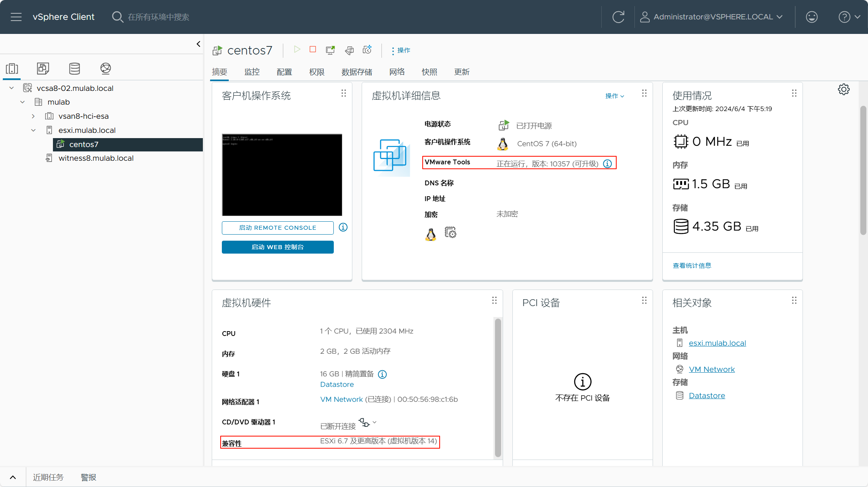Open the 数据存储 datastores tab
Viewport: 868px width, 487px height.
pyautogui.click(x=357, y=72)
